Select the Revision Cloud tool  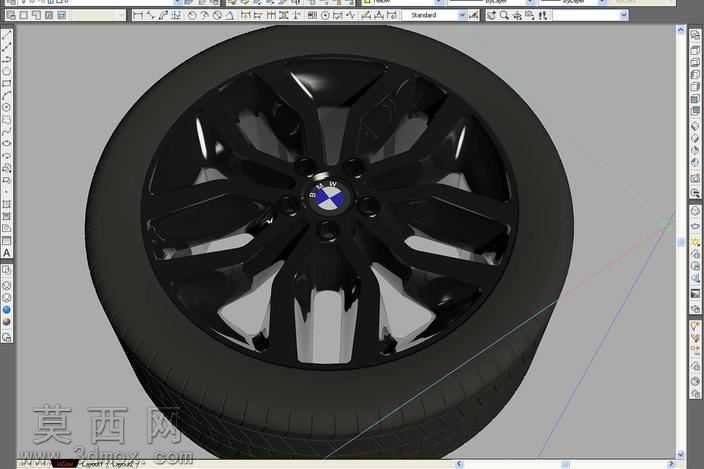point(7,119)
